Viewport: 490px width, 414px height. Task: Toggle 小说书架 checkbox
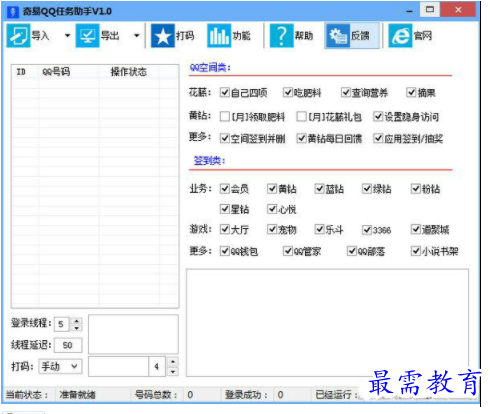[416, 251]
